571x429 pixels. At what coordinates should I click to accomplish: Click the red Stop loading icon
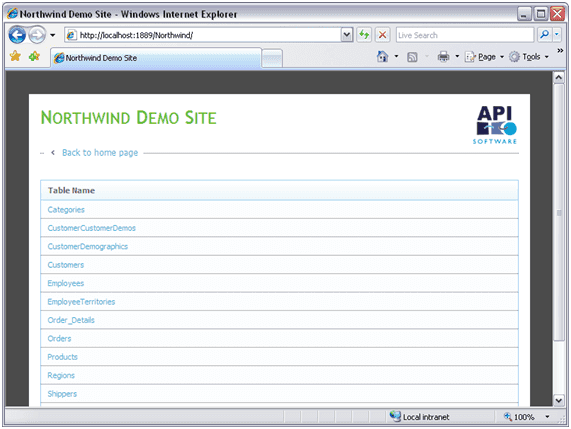tap(382, 35)
